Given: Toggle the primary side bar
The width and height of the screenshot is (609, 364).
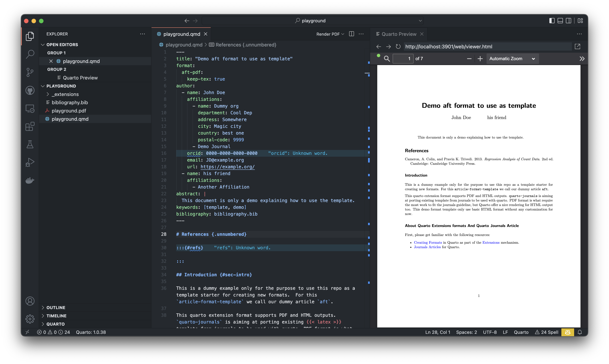Looking at the screenshot, I should point(552,21).
